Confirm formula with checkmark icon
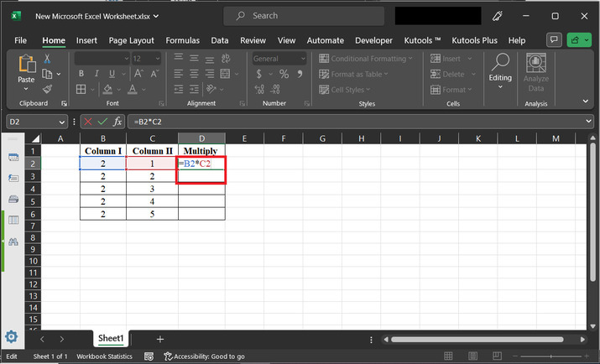The height and width of the screenshot is (364, 600). pos(102,122)
